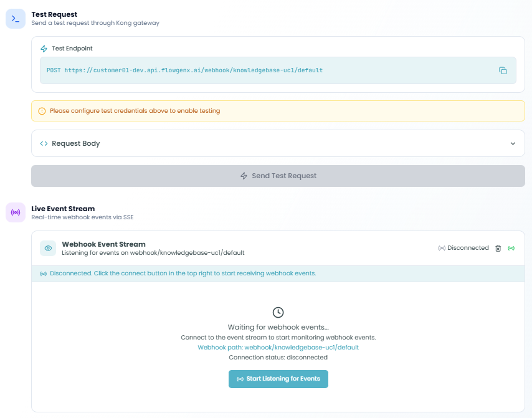Click the warning icon in credentials notice

[x=42, y=111]
